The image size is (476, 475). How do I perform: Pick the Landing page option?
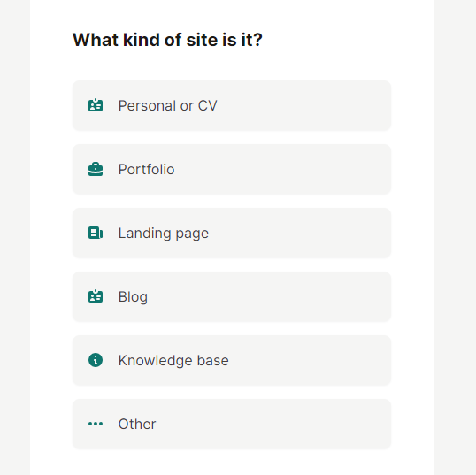(232, 234)
